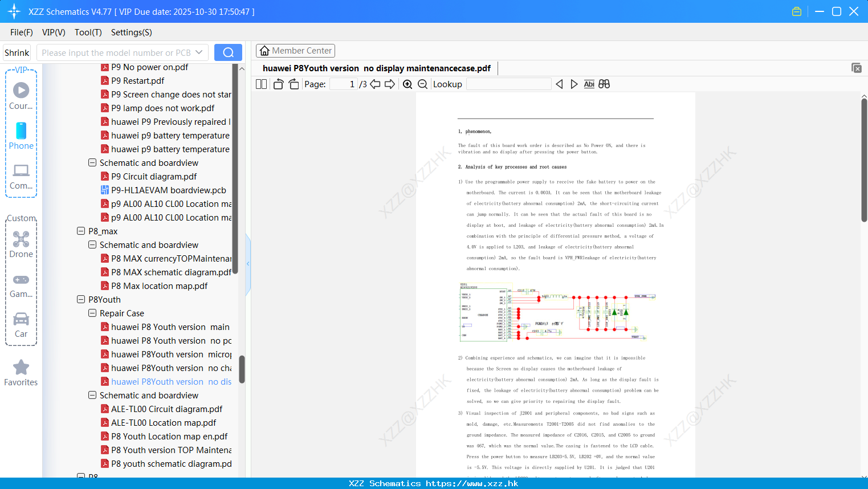Open Favorites star
868x489 pixels.
click(21, 373)
